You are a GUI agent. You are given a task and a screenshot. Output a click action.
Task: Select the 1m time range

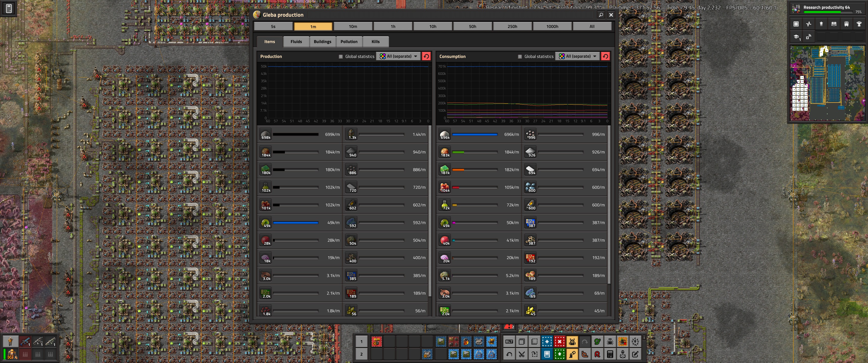tap(313, 26)
